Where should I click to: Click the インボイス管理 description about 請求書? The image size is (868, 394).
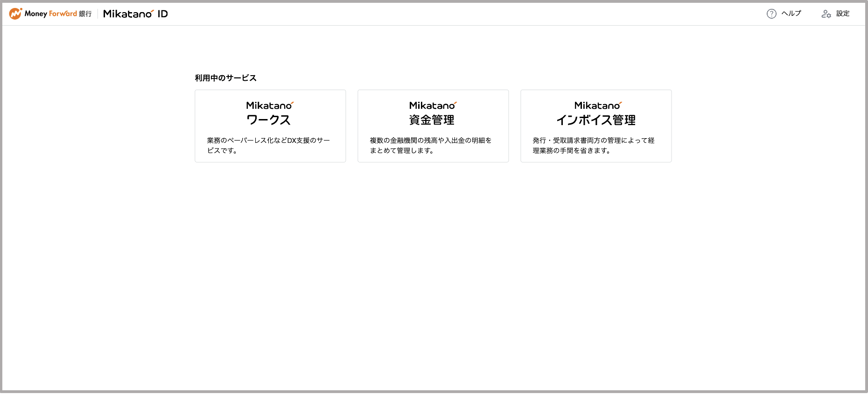click(594, 145)
